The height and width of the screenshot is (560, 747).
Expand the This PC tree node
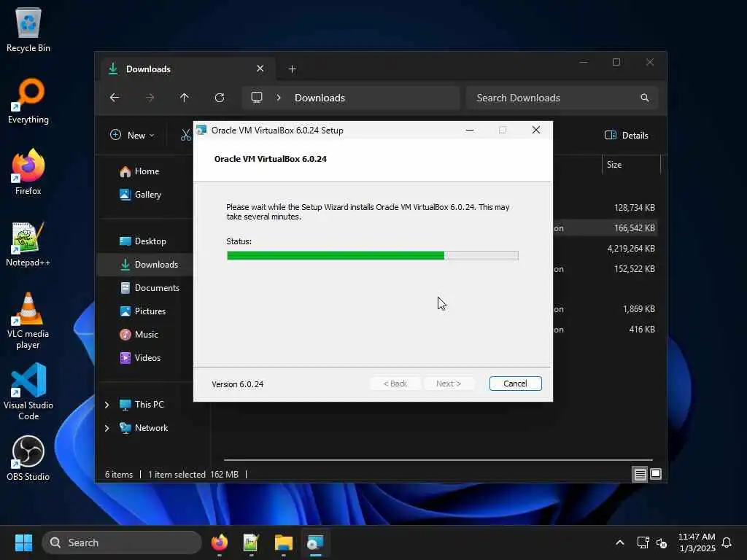pos(107,404)
